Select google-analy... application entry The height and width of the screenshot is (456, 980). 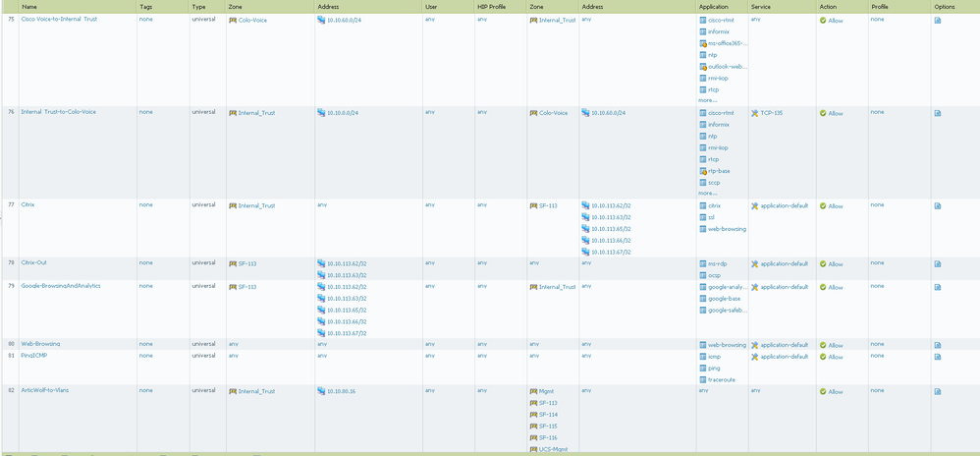click(x=728, y=287)
